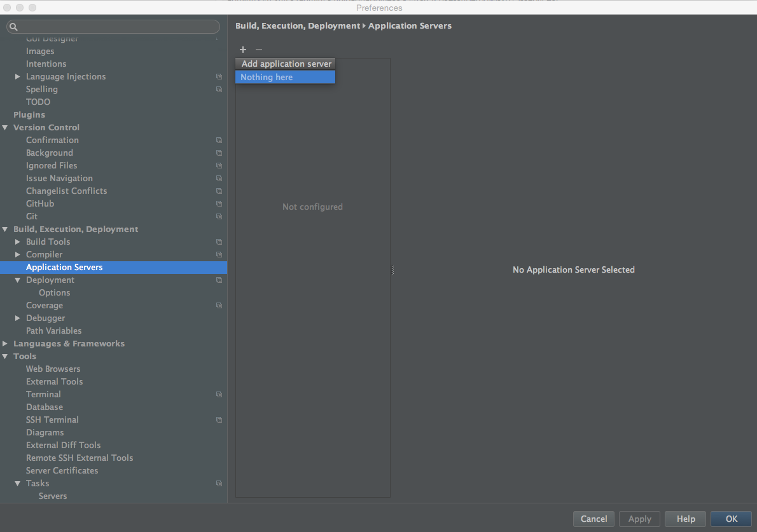Expand the Debugger settings node
The width and height of the screenshot is (757, 532).
[18, 318]
